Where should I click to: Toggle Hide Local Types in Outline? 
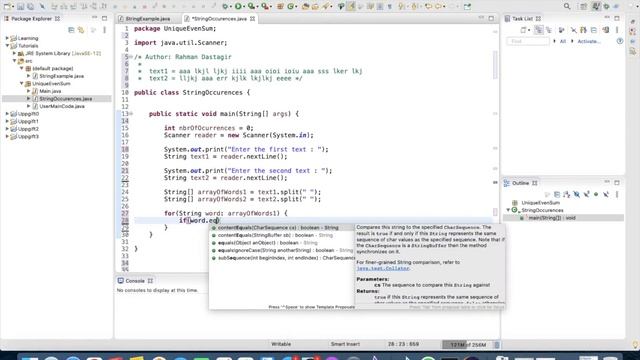[x=606, y=194]
